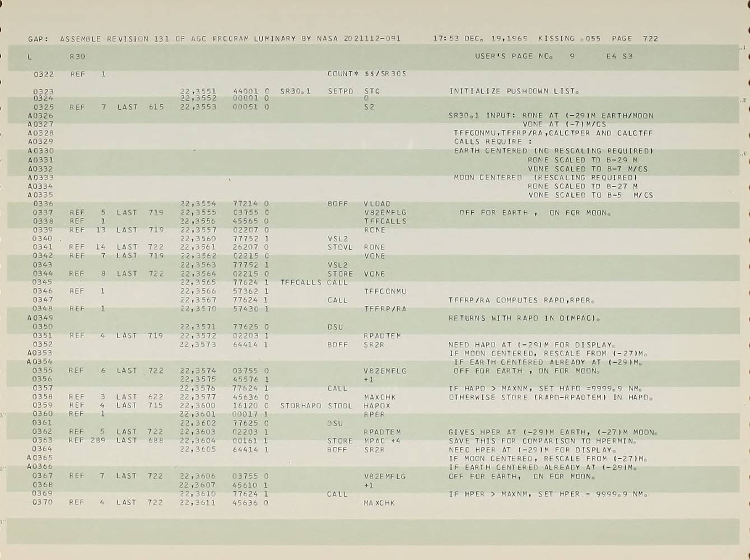This screenshot has width=750, height=560.
Task: Select the 'TFFCONMU' operand on line 0346
Action: click(x=385, y=291)
